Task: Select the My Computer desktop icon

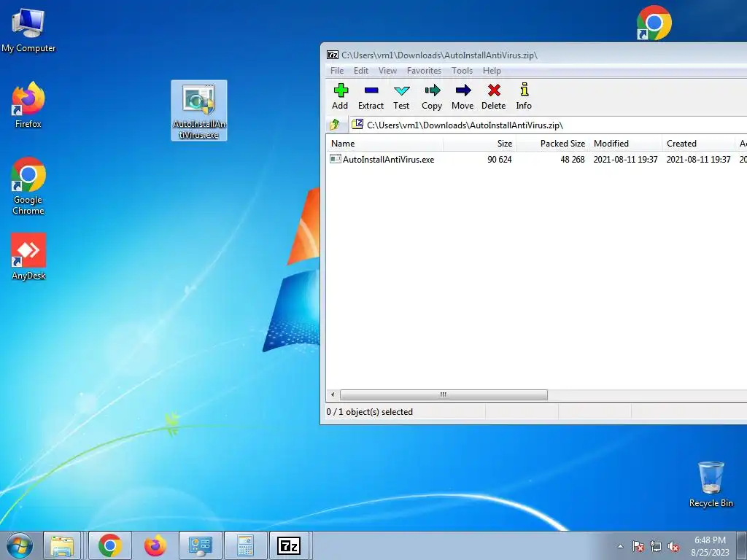Action: (28, 31)
